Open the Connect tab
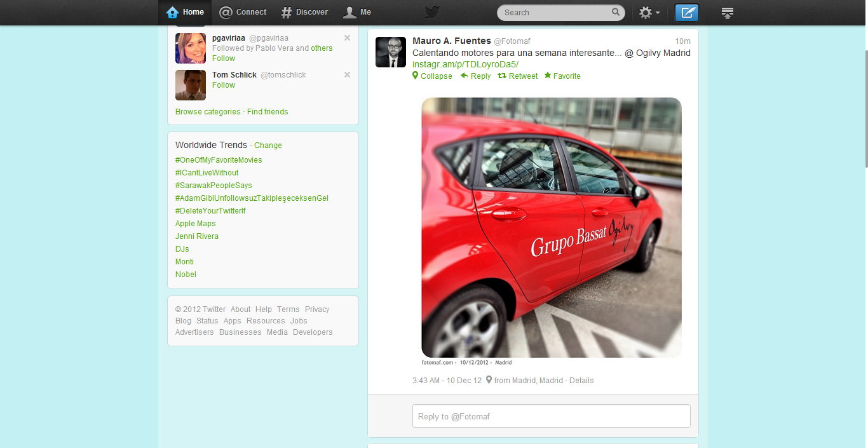The width and height of the screenshot is (868, 448). click(243, 12)
